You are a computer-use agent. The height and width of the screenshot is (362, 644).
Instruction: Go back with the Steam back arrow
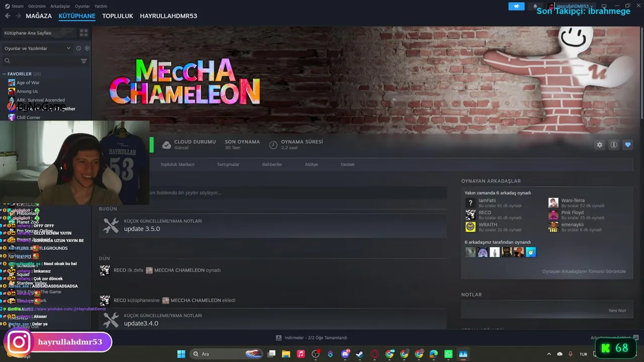[8, 16]
